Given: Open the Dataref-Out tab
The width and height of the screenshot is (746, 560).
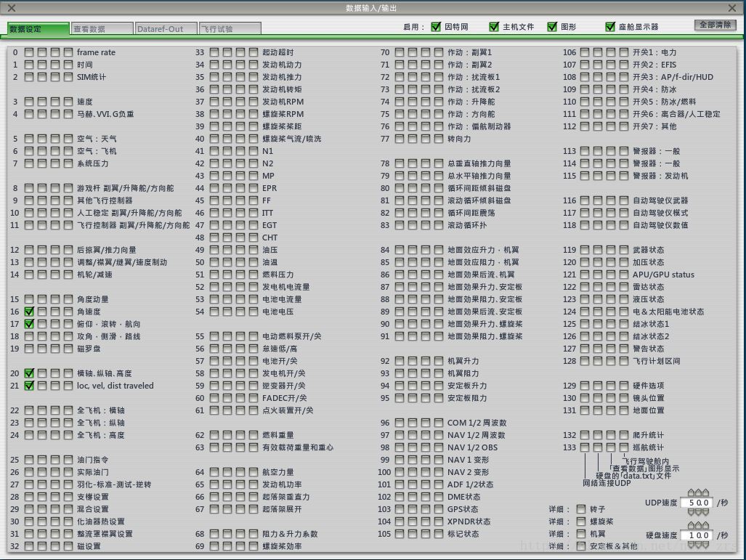Looking at the screenshot, I should coord(166,28).
